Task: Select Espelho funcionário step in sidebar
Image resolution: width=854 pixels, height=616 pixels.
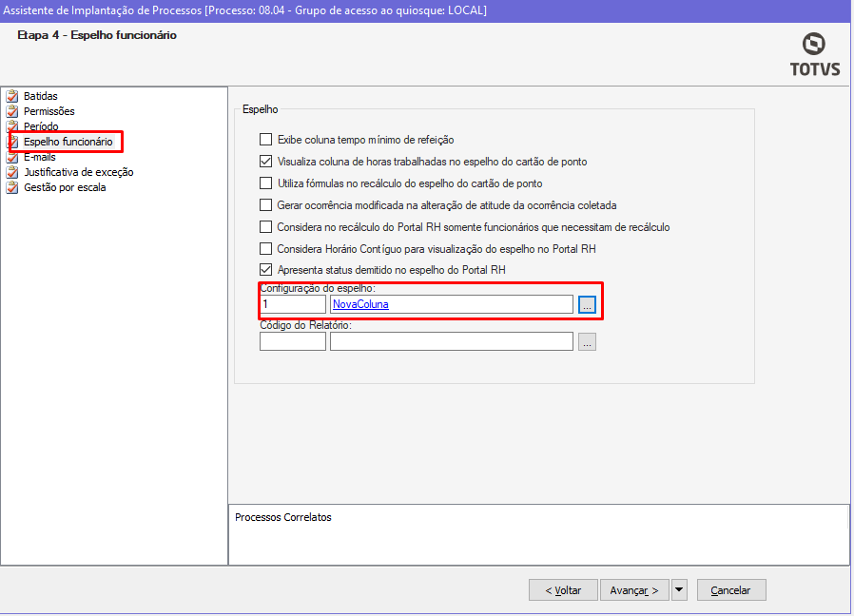Action: pos(68,142)
